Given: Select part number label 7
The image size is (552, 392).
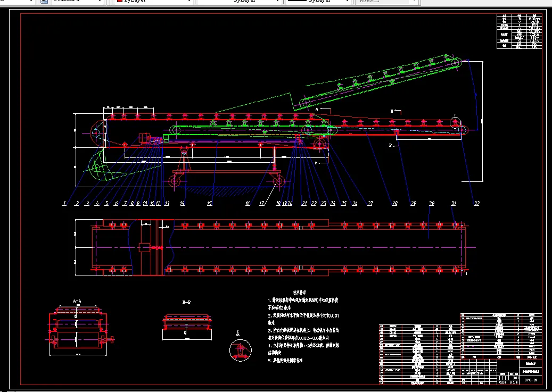Looking at the screenshot, I should click(125, 203).
